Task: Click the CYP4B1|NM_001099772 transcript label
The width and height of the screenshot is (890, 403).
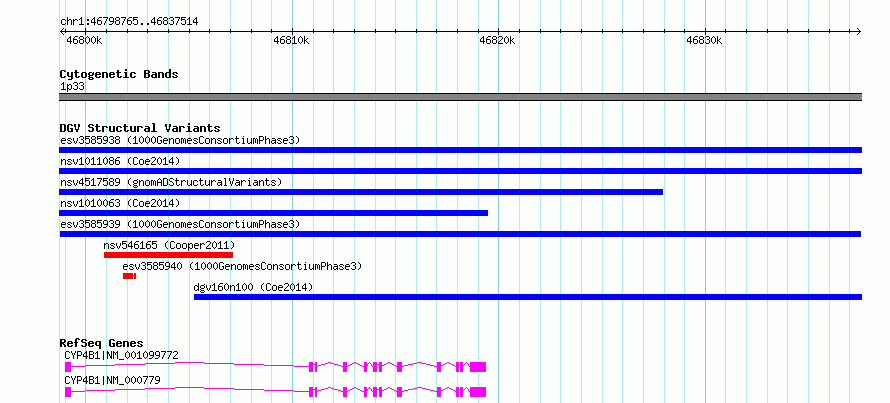Action: pos(121,355)
